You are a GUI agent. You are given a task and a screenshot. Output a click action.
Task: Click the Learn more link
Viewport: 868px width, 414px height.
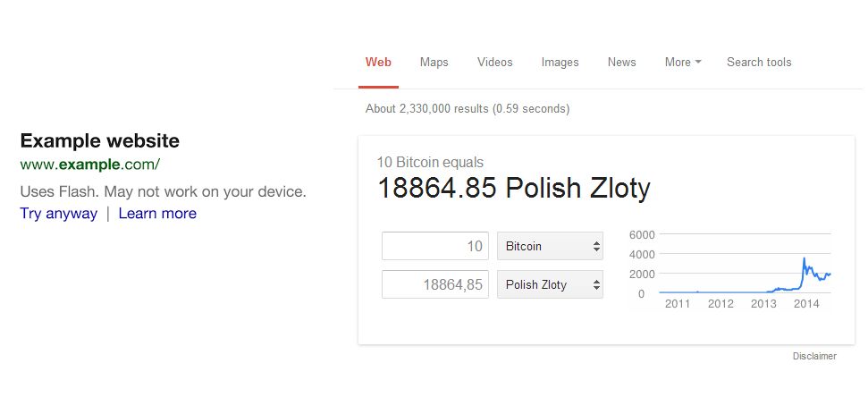[x=157, y=214]
